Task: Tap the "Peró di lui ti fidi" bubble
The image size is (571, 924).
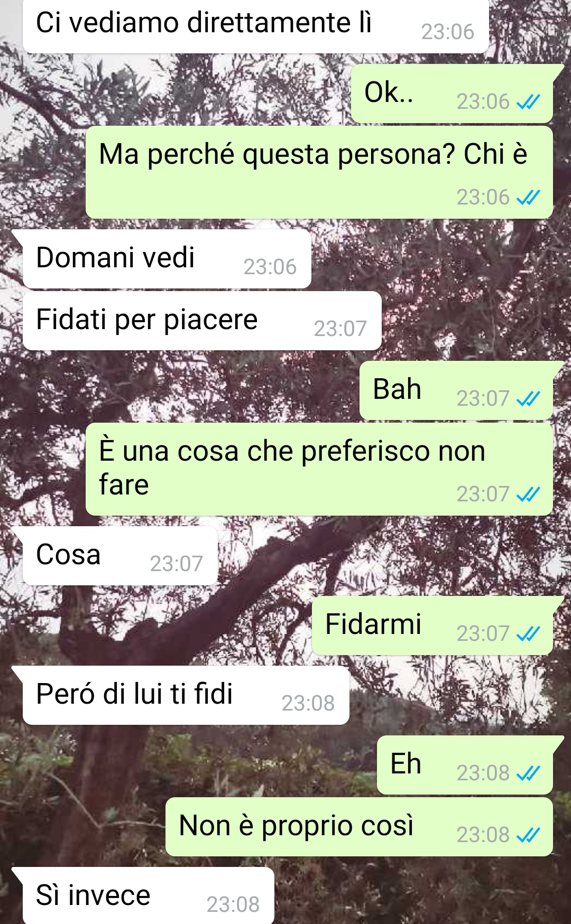Action: click(x=186, y=695)
